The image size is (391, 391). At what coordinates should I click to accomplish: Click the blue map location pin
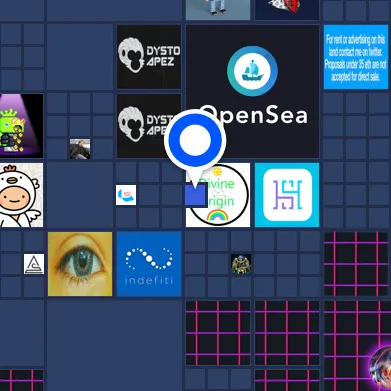pyautogui.click(x=195, y=139)
